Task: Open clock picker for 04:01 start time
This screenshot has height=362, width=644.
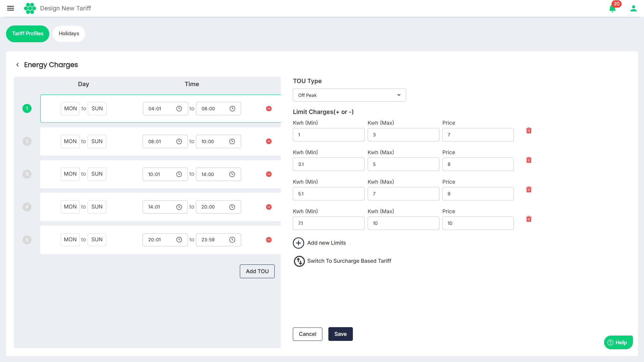Action: 179,109
